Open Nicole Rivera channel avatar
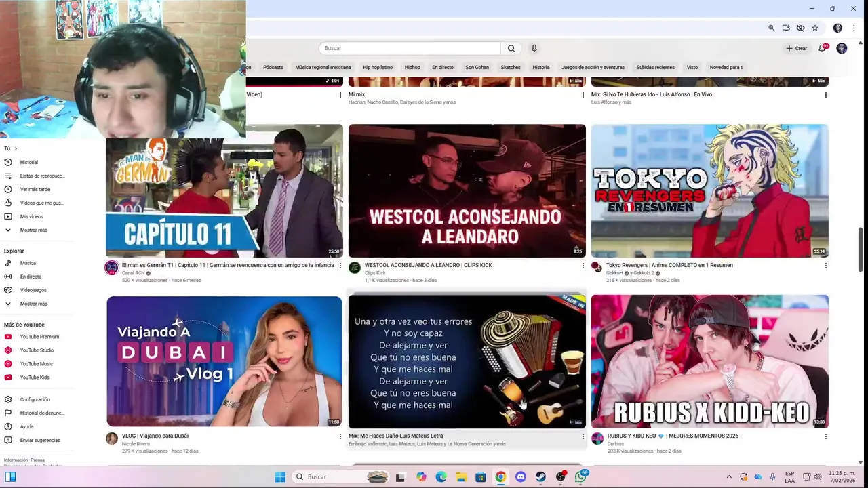868x488 pixels. pos(112,439)
